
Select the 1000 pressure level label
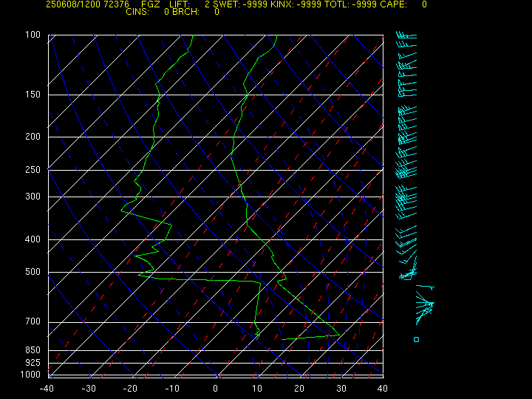point(30,375)
